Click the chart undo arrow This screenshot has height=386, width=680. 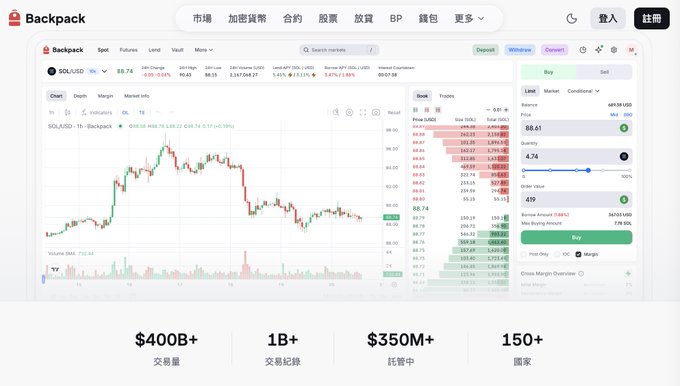click(158, 112)
